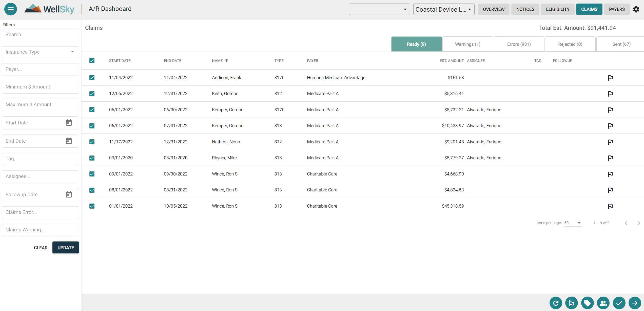644x311 pixels.
Task: Open the followup flag action icon
Action: point(572,303)
